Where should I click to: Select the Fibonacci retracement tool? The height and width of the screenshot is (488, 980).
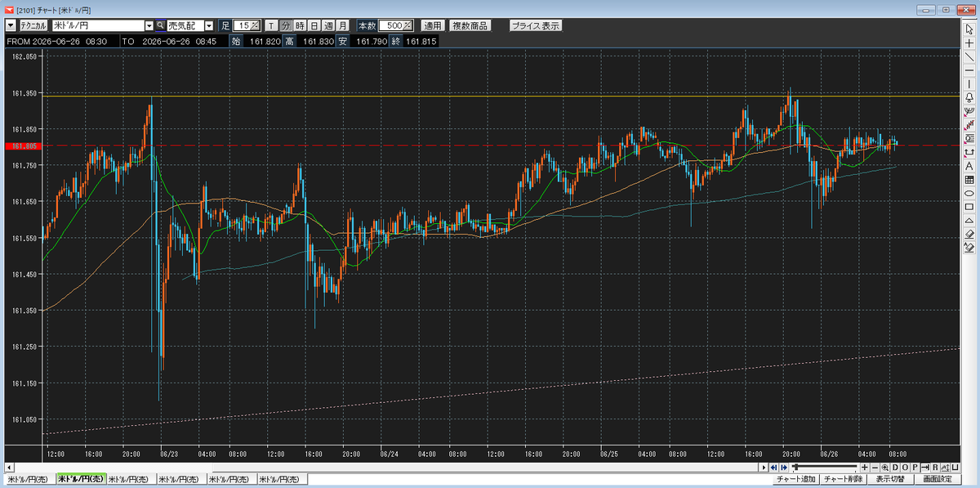coord(969,138)
